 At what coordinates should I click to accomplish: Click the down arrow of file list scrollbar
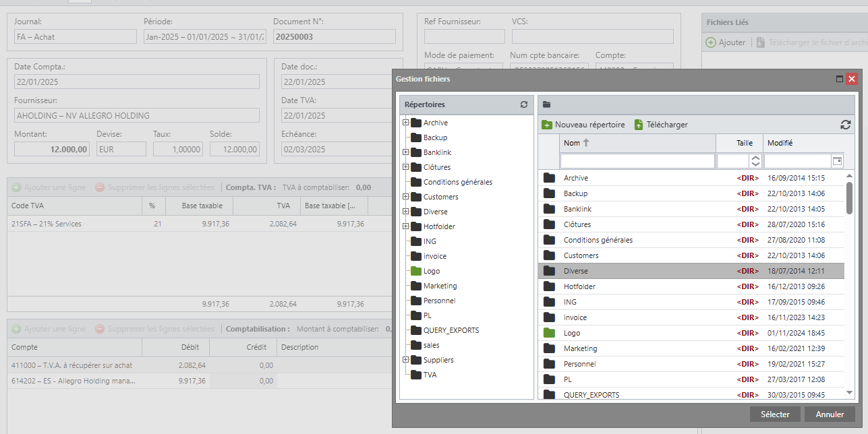coord(849,393)
